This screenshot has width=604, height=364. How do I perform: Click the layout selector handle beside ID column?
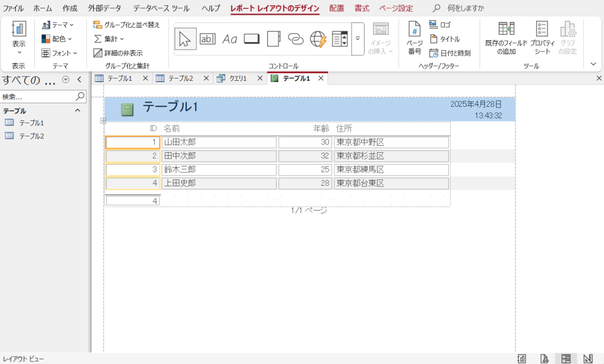click(103, 120)
